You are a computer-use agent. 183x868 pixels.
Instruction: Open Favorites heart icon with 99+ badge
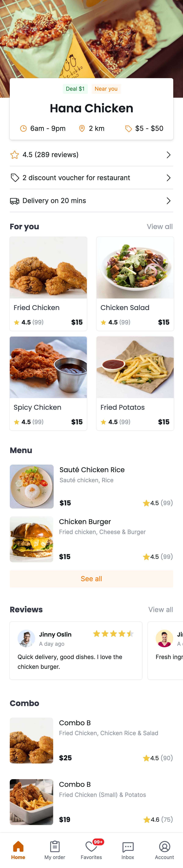pos(91,846)
